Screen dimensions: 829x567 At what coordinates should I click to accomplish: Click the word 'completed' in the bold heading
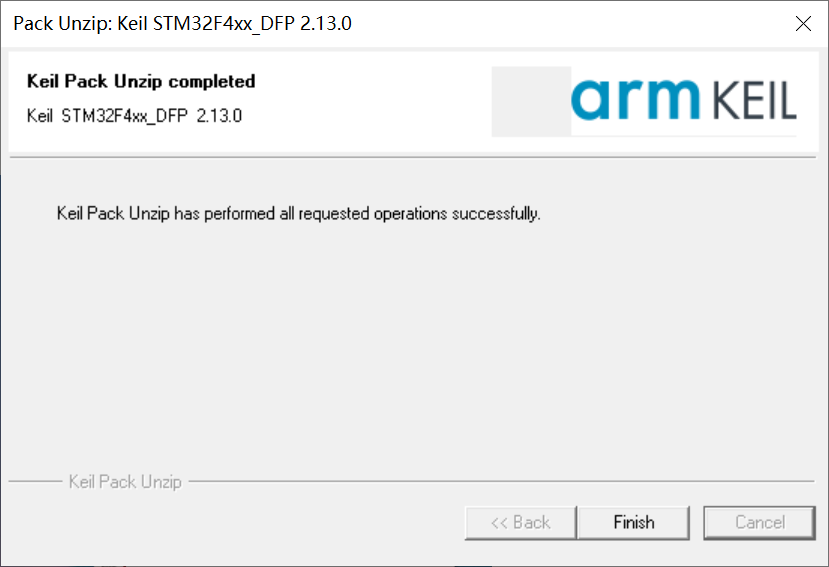213,81
